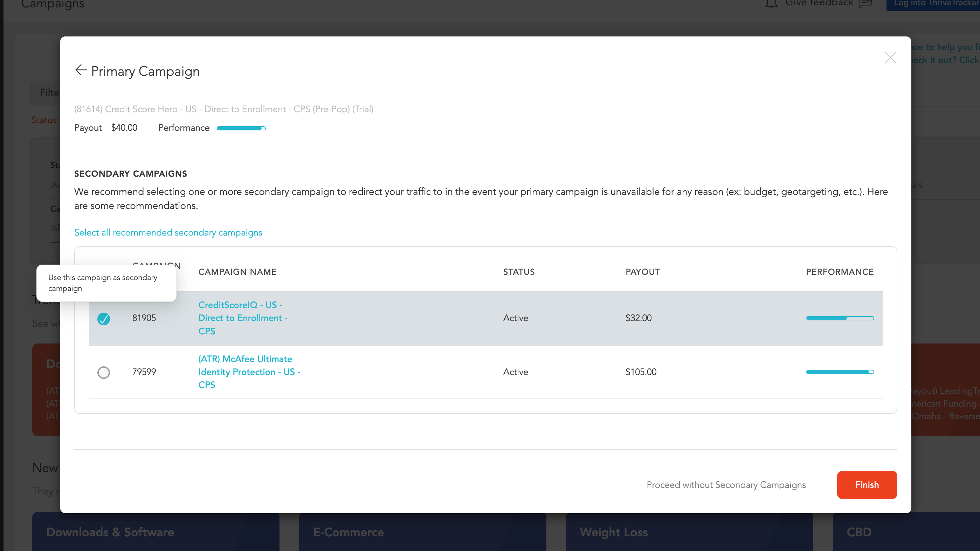Click performance bar for campaign 79599
The image size is (980, 551).
[840, 372]
